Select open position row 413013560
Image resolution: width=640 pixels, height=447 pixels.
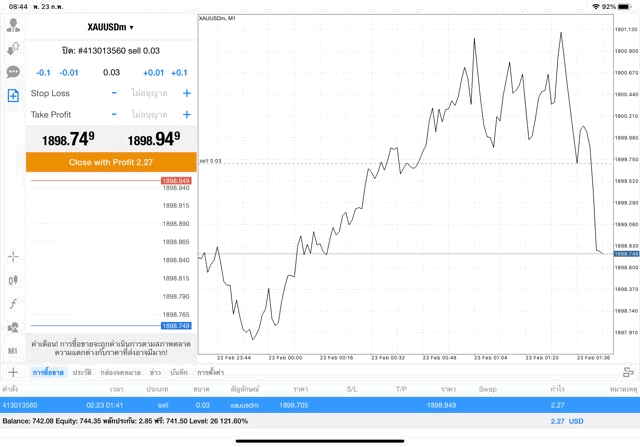click(300, 405)
